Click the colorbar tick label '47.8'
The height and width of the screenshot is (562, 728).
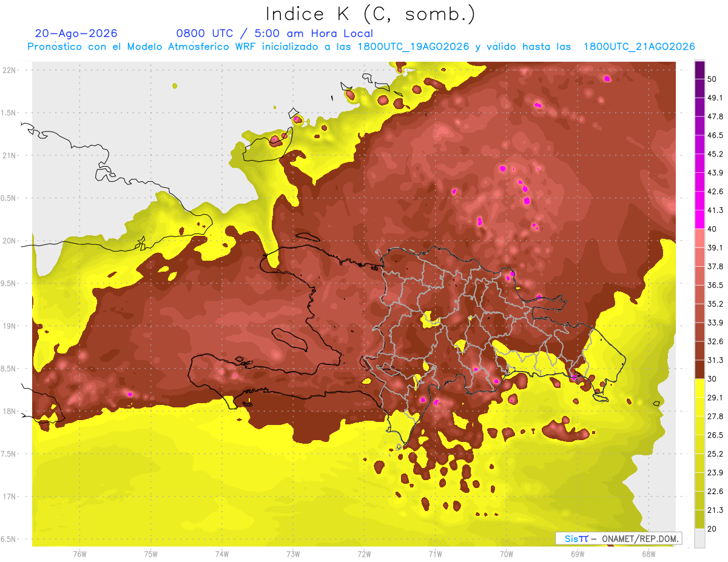(x=715, y=116)
